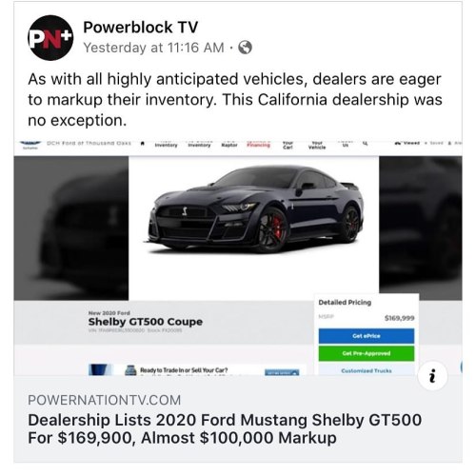Image resolution: width=476 pixels, height=476 pixels.
Task: Click the blue Get ePrice button
Action: [x=367, y=336]
